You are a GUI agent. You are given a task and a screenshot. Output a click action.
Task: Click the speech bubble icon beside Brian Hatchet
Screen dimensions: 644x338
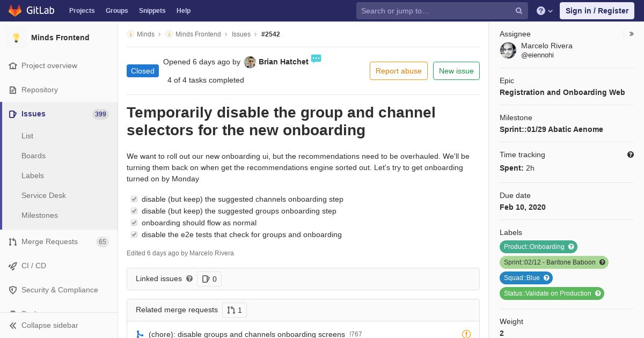pyautogui.click(x=316, y=58)
